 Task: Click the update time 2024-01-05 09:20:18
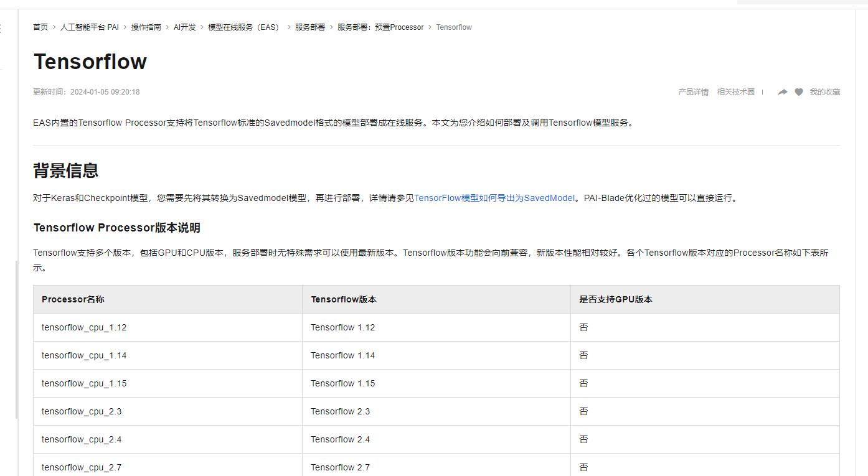[x=105, y=92]
